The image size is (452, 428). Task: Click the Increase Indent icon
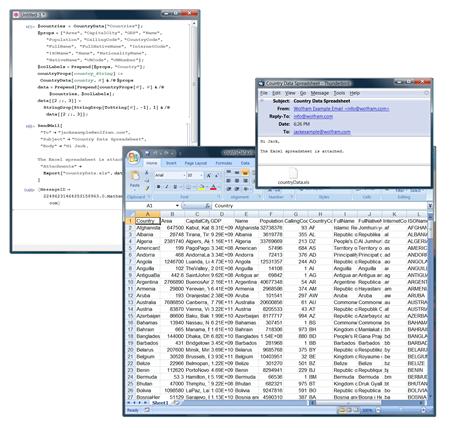tap(237, 189)
